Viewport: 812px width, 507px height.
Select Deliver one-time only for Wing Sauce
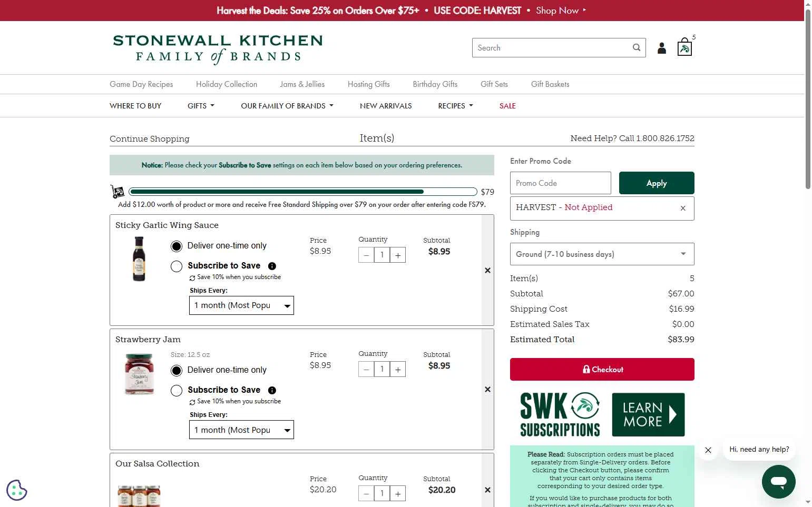(x=177, y=246)
